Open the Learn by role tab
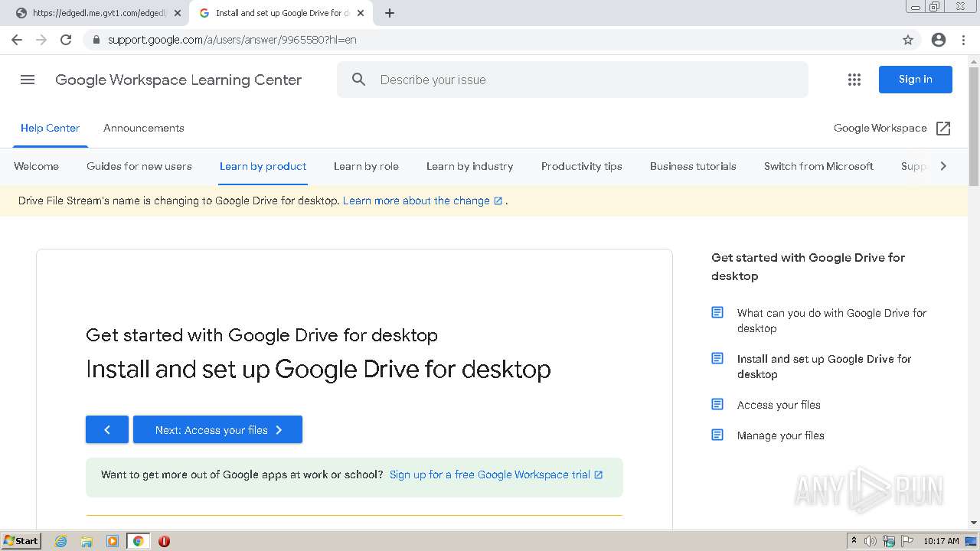The height and width of the screenshot is (551, 980). pos(366,166)
